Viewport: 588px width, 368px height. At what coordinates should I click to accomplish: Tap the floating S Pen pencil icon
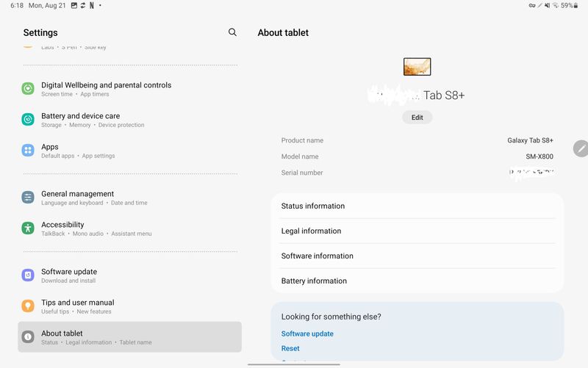point(581,148)
